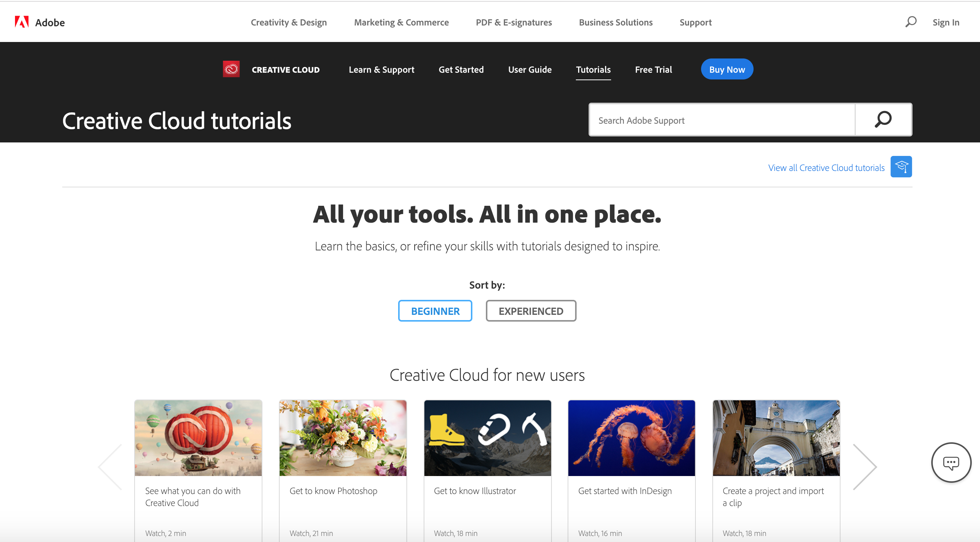Viewport: 980px width, 542px height.
Task: Click 'Create a project and import a clip'
Action: click(x=773, y=497)
